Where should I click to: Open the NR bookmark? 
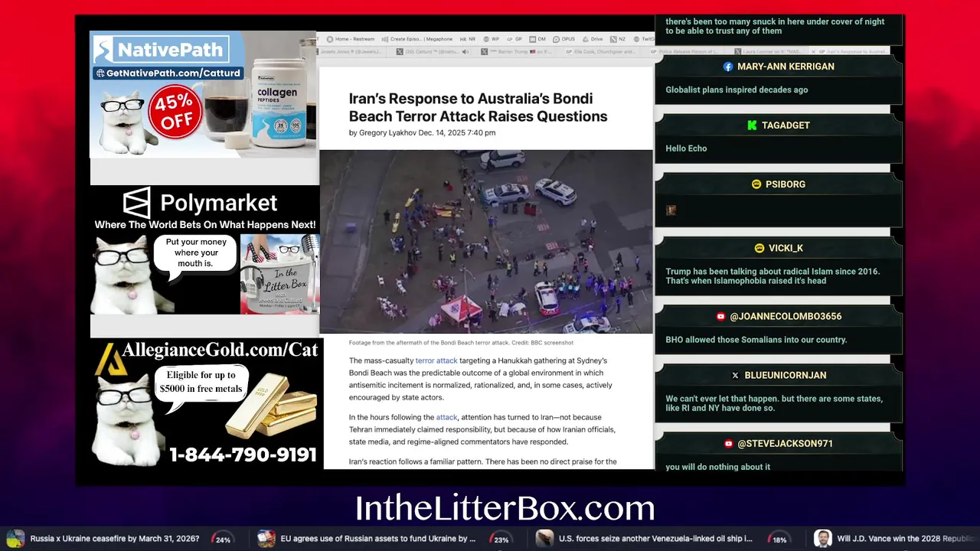click(467, 39)
